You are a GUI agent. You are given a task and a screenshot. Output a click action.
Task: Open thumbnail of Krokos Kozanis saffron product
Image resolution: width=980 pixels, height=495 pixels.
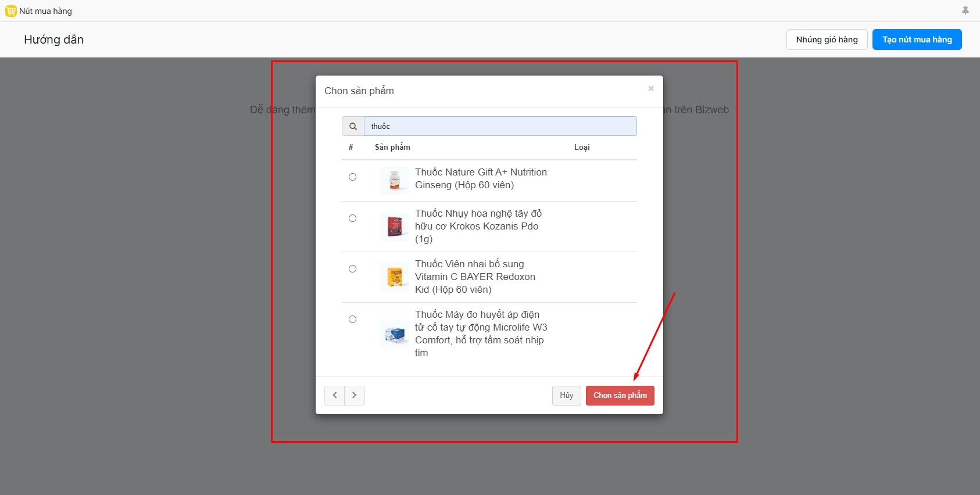pyautogui.click(x=395, y=226)
